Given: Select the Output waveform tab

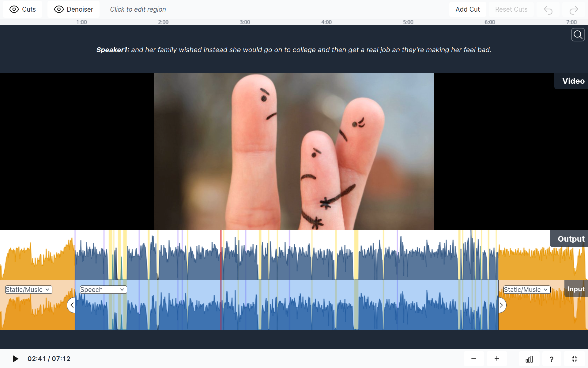Looking at the screenshot, I should [x=571, y=239].
